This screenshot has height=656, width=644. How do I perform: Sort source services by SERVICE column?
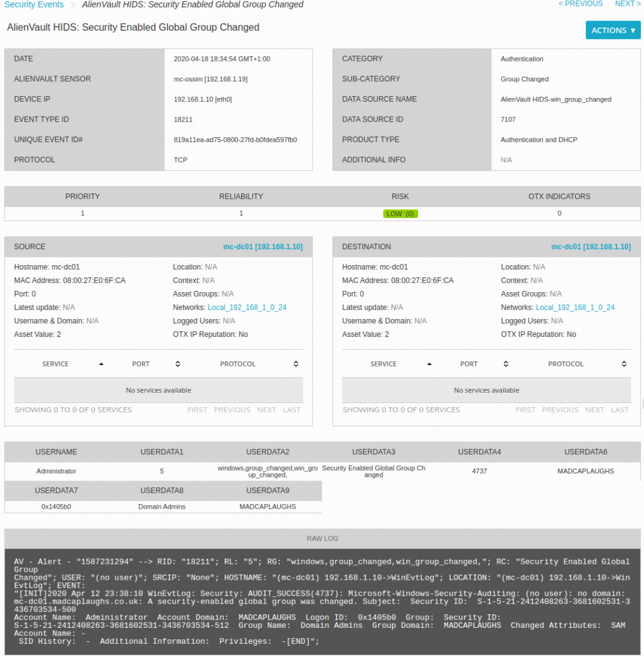click(x=56, y=364)
